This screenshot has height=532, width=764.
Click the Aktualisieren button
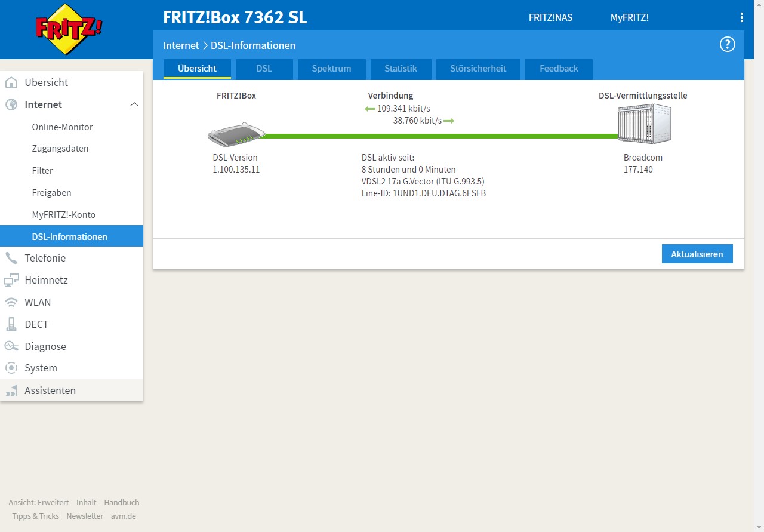pyautogui.click(x=697, y=254)
